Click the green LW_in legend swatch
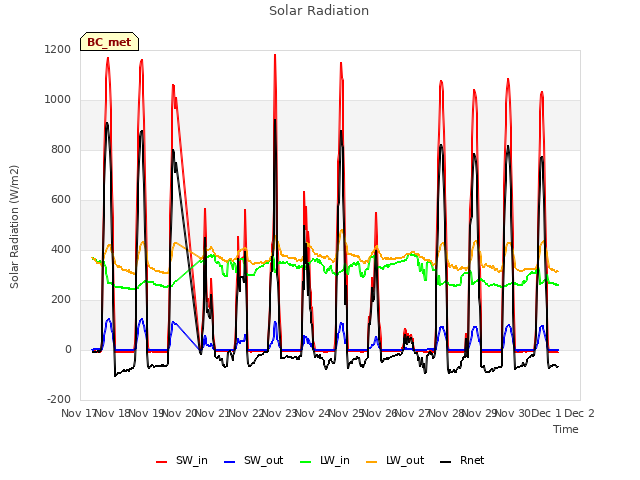 305,462
